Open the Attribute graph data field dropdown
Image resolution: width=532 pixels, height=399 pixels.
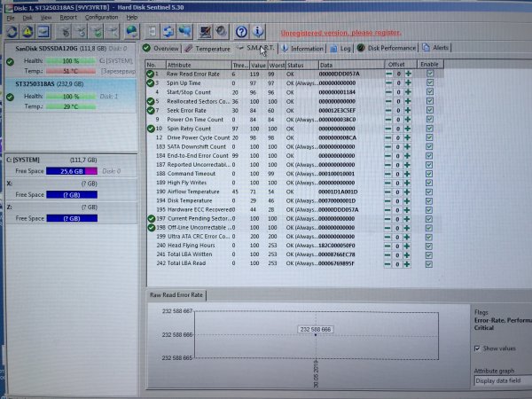[x=501, y=379]
